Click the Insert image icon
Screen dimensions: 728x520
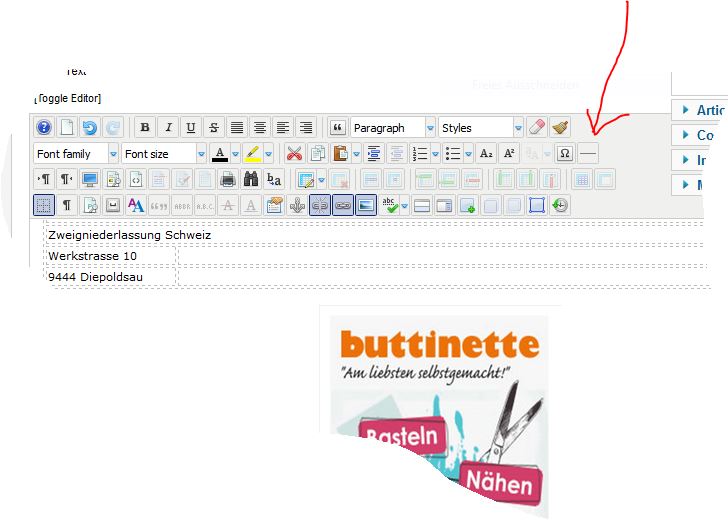pyautogui.click(x=366, y=205)
